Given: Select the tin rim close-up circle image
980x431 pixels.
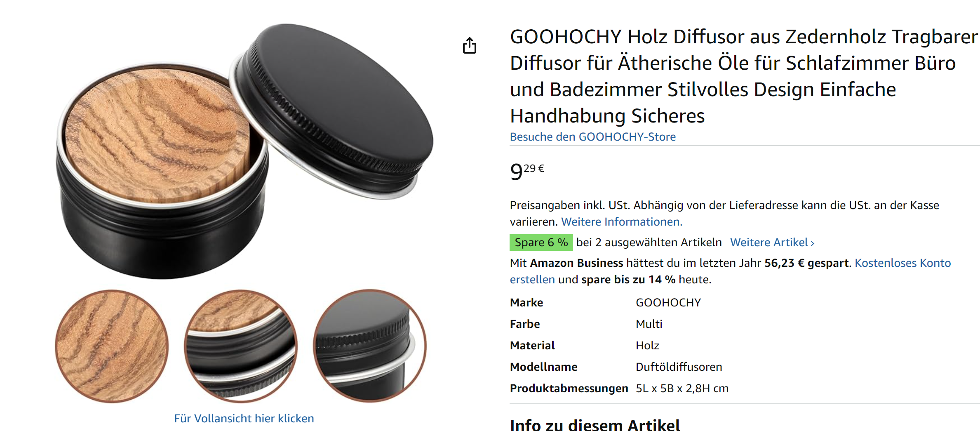Looking at the screenshot, I should point(241,346).
